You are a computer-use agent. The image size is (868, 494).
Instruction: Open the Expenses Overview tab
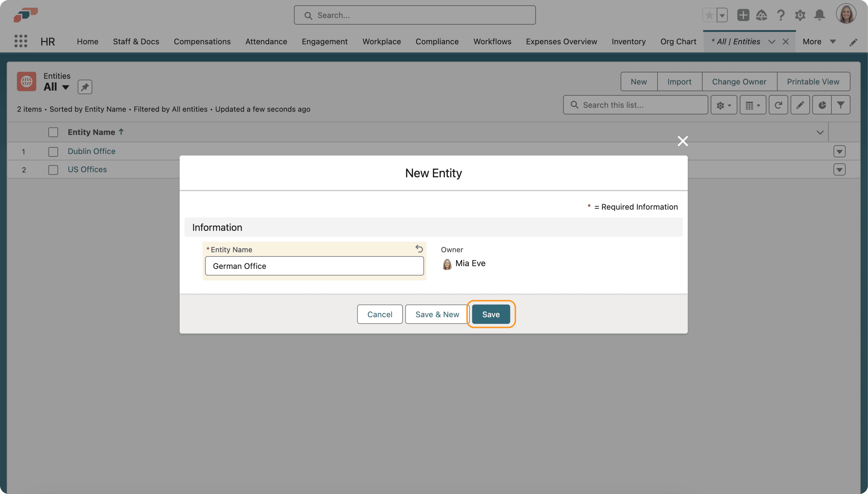click(561, 42)
